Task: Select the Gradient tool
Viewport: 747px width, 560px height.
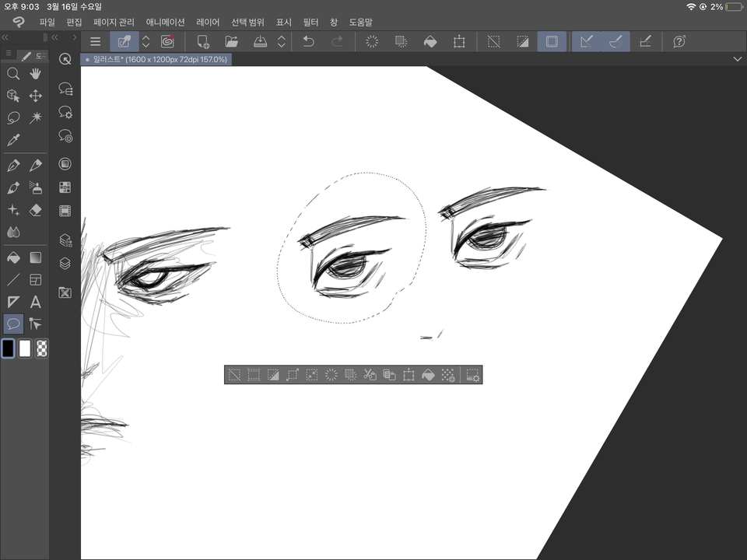Action: click(x=34, y=257)
